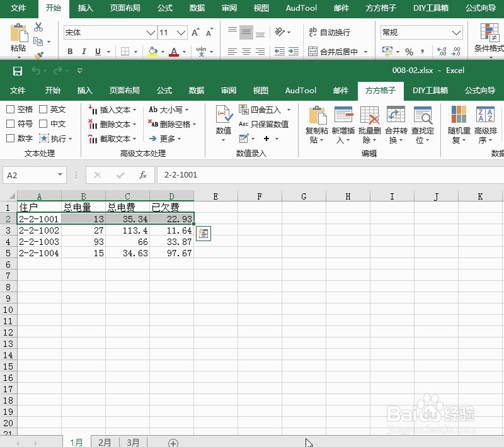Open the 四舍五入 dropdown
Viewport: 504px width, 447px height.
[x=265, y=109]
